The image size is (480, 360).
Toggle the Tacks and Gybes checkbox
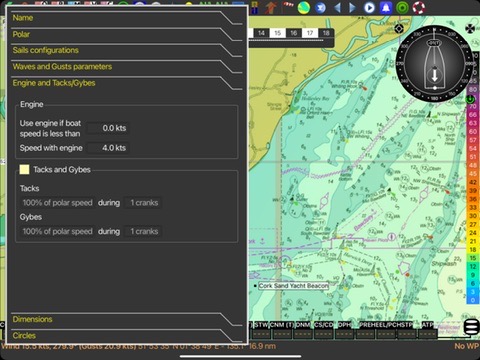tap(24, 169)
